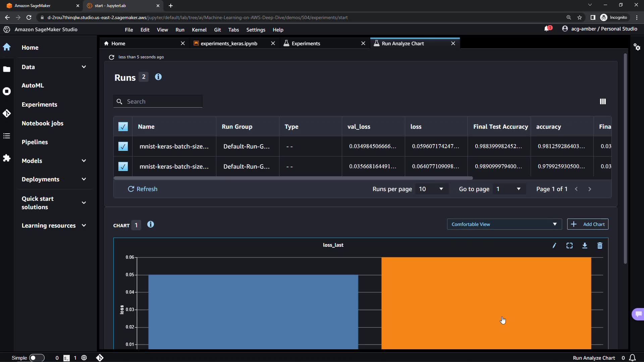The image size is (644, 362).
Task: Switch to the experiments_keras.ipynb tab
Action: pos(229,44)
